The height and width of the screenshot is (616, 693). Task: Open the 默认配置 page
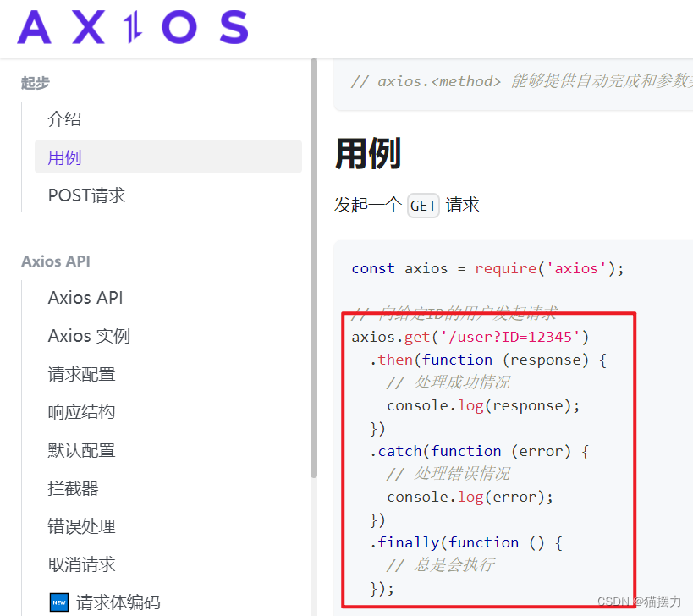pyautogui.click(x=82, y=451)
